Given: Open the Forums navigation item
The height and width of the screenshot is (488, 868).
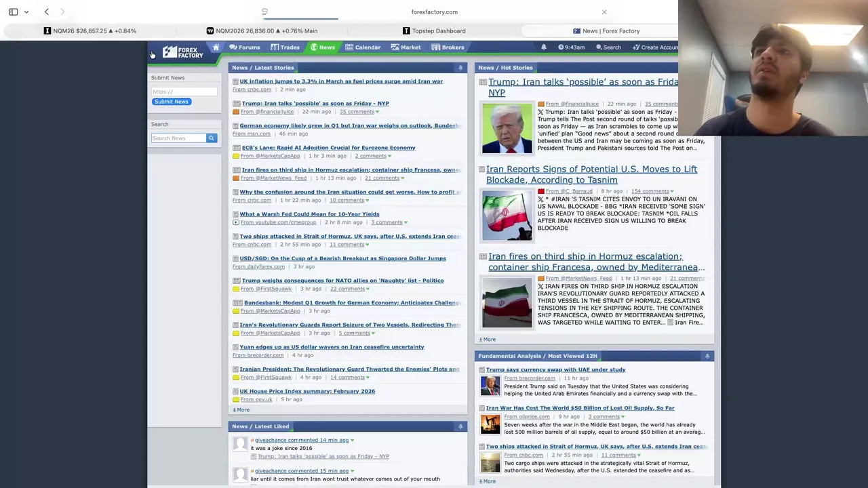Looking at the screenshot, I should pyautogui.click(x=244, y=47).
